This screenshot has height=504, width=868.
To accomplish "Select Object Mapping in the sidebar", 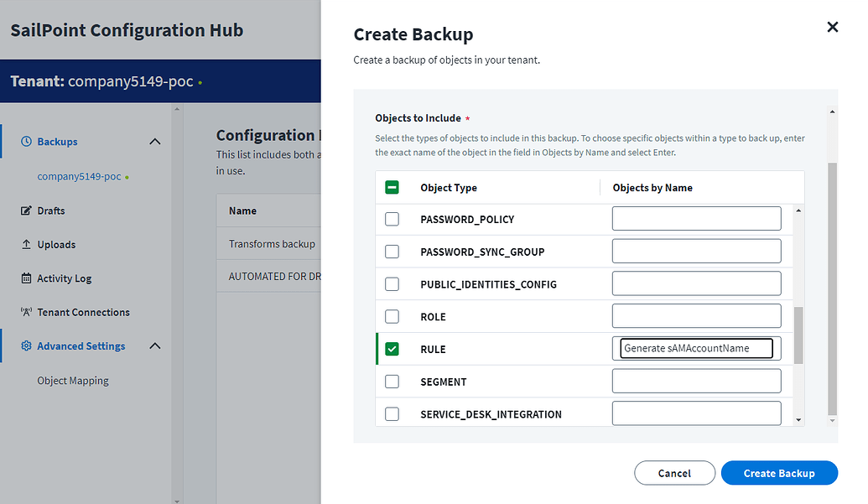I will pyautogui.click(x=75, y=380).
